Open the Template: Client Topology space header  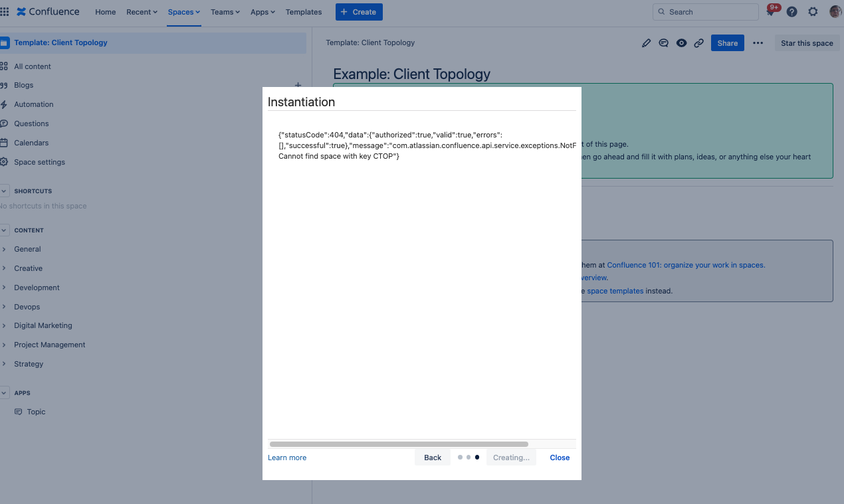click(x=153, y=42)
